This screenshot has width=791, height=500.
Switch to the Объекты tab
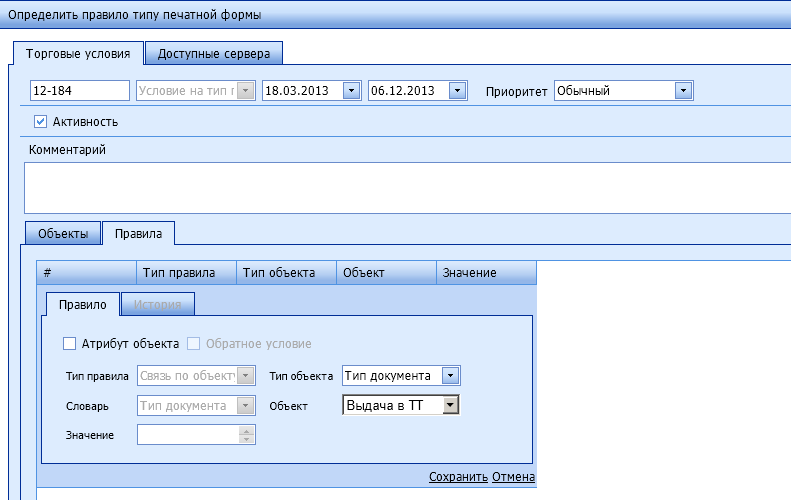tap(63, 234)
